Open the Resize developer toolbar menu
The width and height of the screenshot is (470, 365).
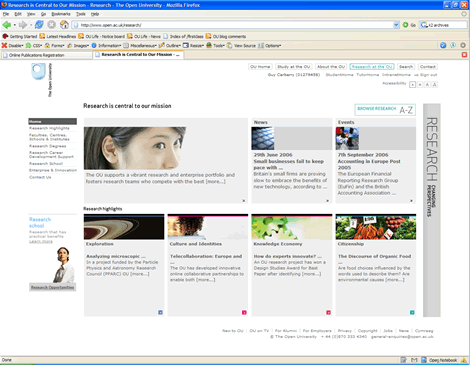193,45
